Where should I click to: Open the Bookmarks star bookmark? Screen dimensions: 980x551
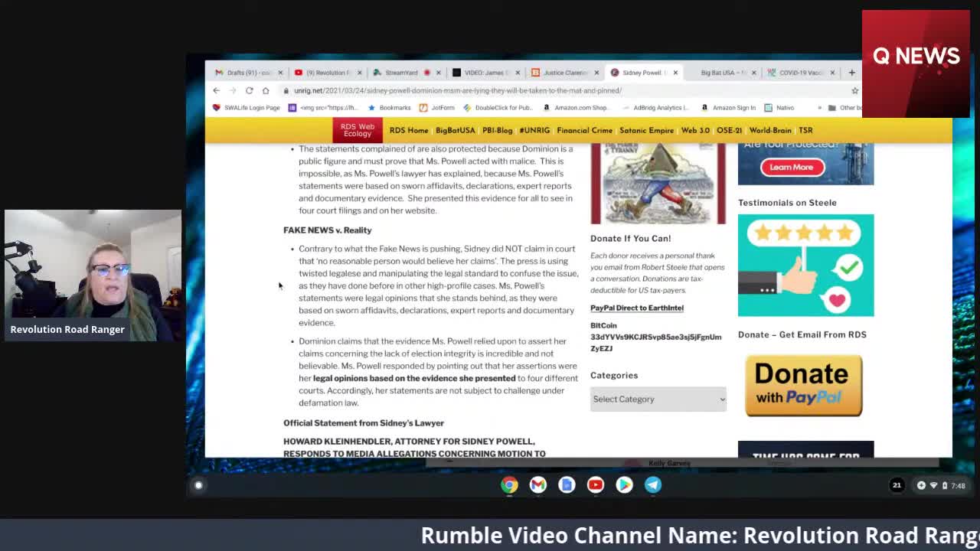[x=390, y=108]
